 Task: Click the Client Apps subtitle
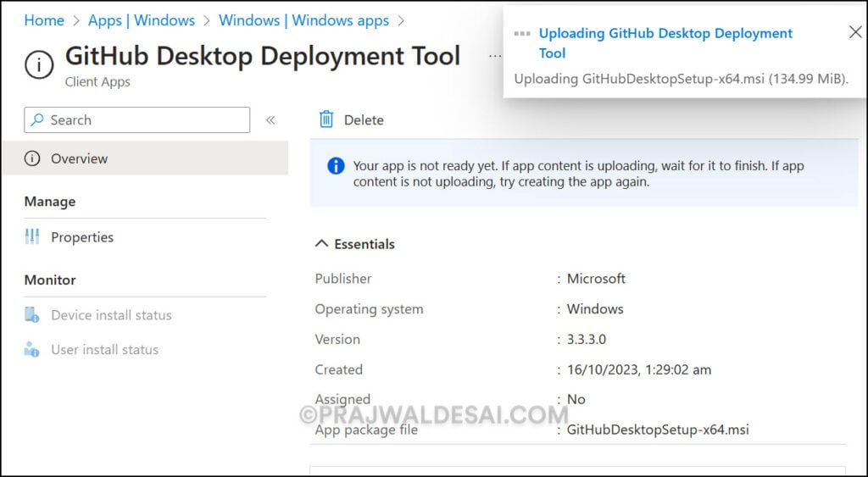pyautogui.click(x=97, y=82)
